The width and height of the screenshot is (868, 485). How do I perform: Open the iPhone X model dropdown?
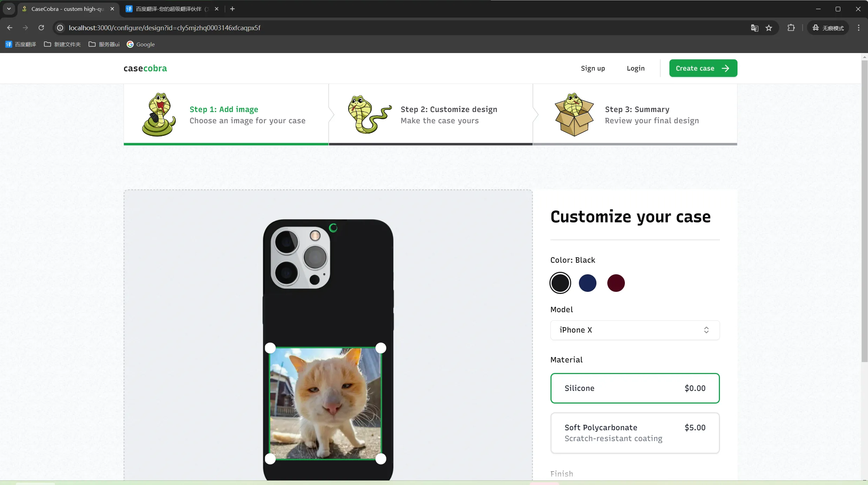pos(635,330)
